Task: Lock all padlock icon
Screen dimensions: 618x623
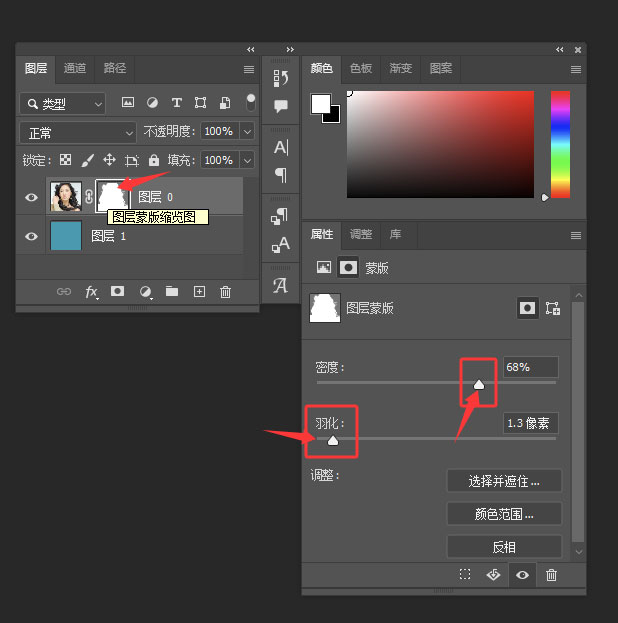Action: [x=154, y=160]
